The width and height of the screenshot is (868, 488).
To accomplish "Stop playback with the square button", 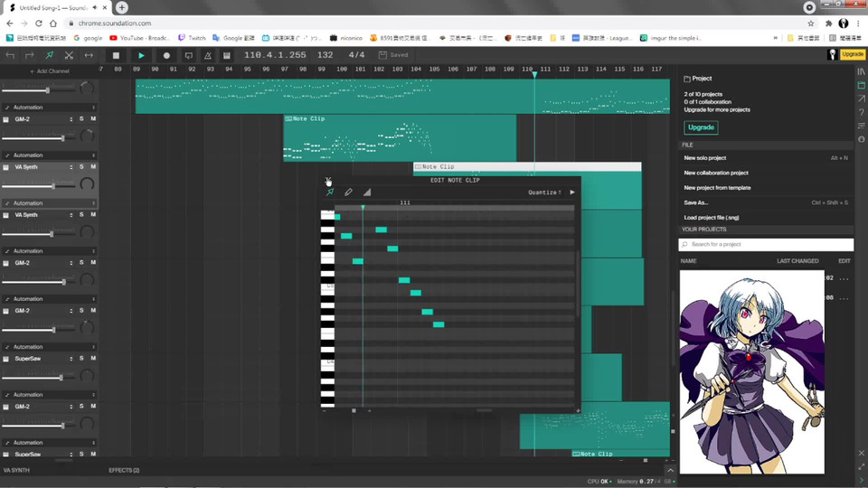I will pyautogui.click(x=116, y=55).
